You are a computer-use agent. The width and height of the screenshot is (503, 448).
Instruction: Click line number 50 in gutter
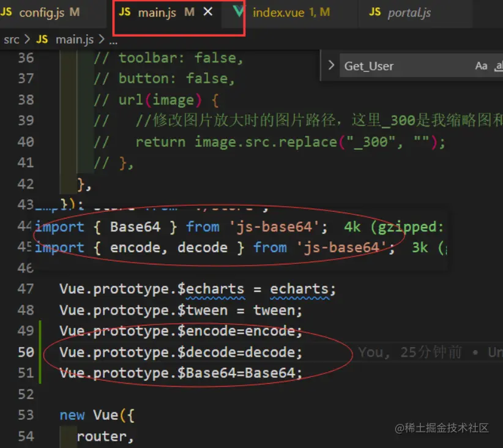(x=26, y=352)
